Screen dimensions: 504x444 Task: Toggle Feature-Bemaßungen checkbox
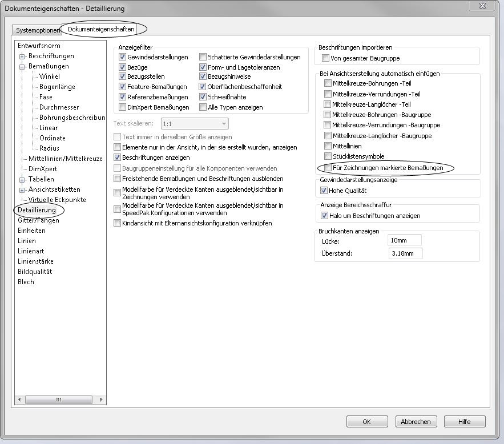[x=122, y=87]
